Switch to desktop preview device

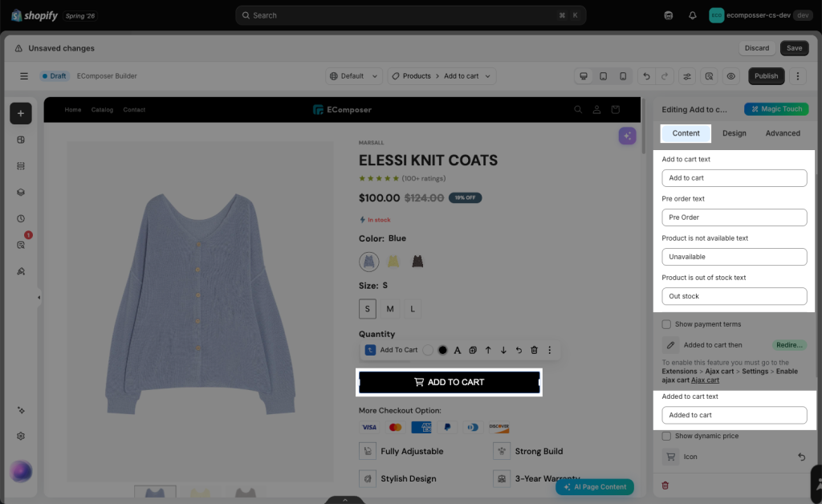coord(583,76)
